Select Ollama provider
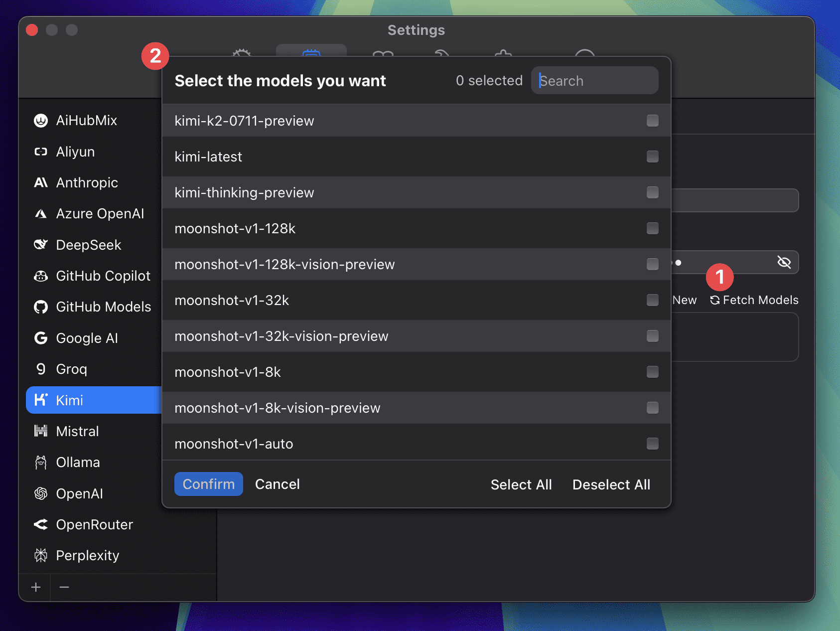 tap(94, 463)
